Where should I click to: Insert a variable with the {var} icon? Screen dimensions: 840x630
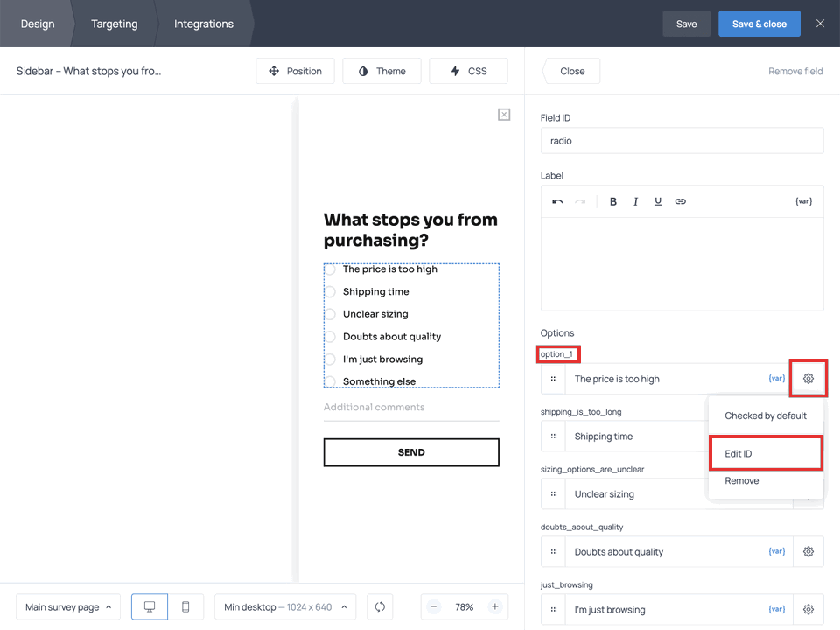pos(802,200)
